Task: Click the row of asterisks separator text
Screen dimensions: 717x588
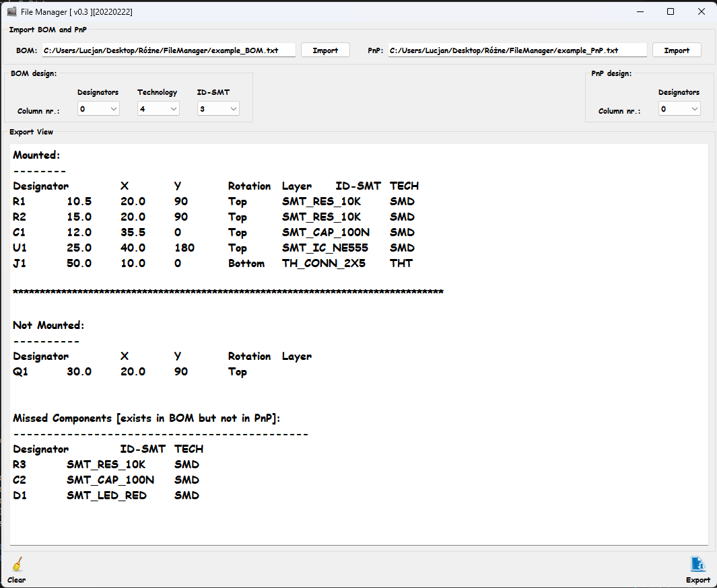Action: (228, 293)
